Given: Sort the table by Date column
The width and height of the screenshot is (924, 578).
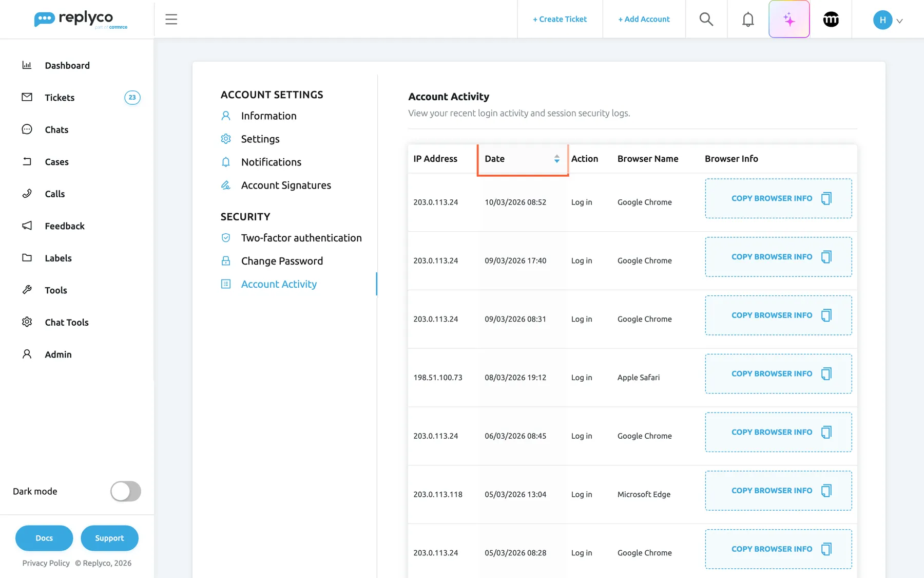Looking at the screenshot, I should [x=523, y=159].
